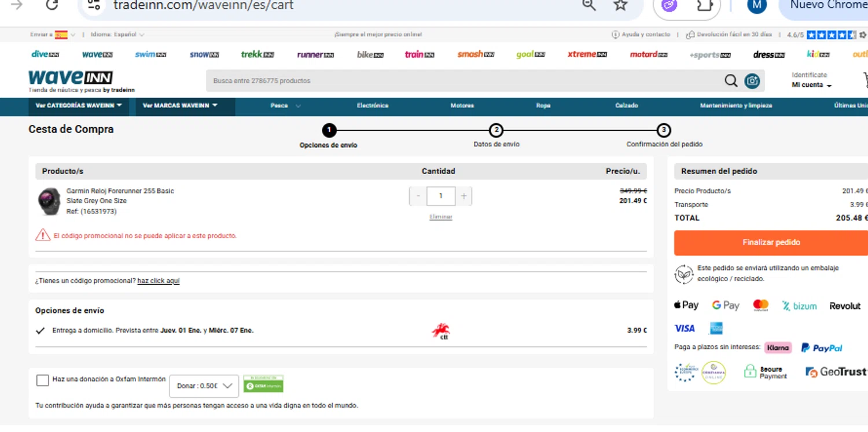Go to waveinn store logo in top row
The width and height of the screenshot is (868, 432).
pyautogui.click(x=97, y=54)
